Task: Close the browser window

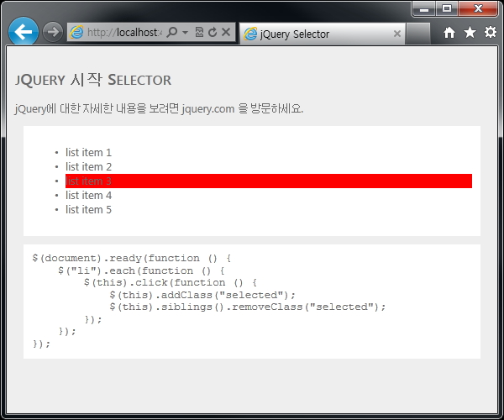Action: coord(478,8)
